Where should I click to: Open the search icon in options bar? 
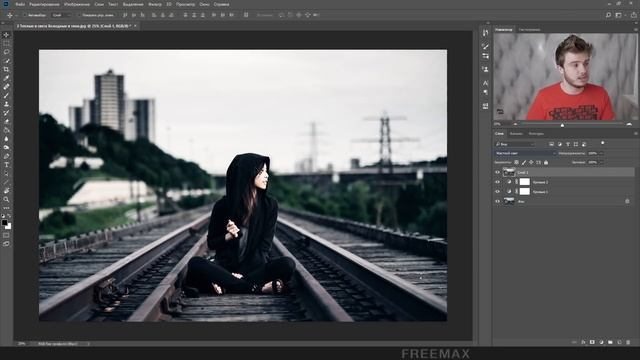click(608, 15)
